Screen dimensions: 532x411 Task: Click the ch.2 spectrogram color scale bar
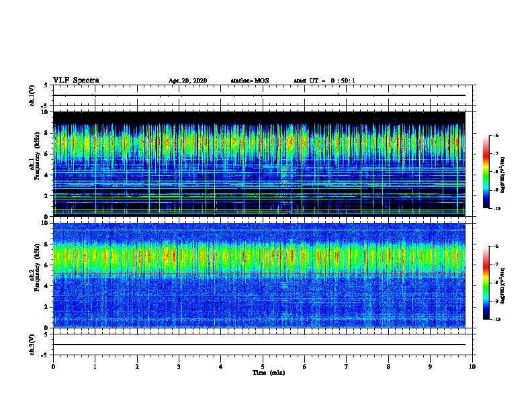click(486, 283)
